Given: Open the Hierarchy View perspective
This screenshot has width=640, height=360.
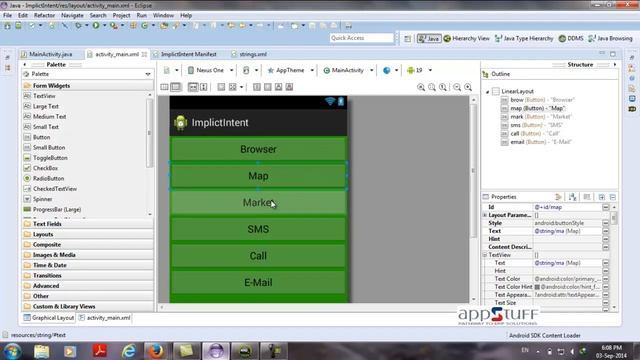Looking at the screenshot, I should click(467, 38).
